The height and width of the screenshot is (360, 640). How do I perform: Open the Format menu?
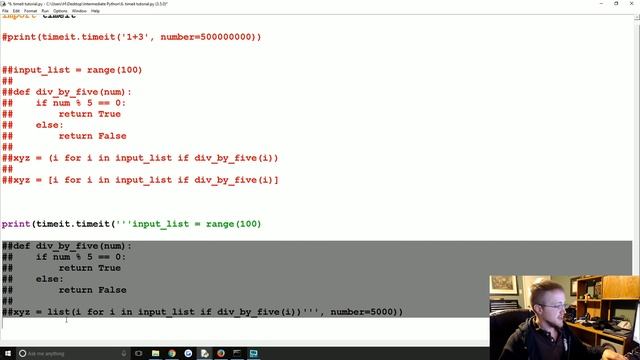point(30,11)
